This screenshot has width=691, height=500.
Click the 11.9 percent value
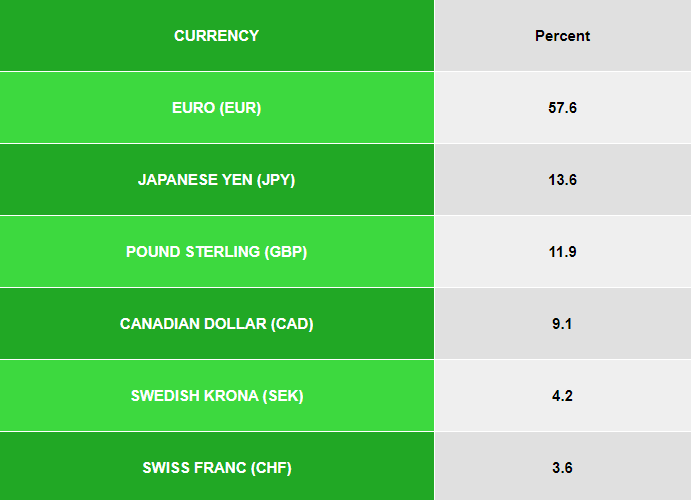click(563, 252)
